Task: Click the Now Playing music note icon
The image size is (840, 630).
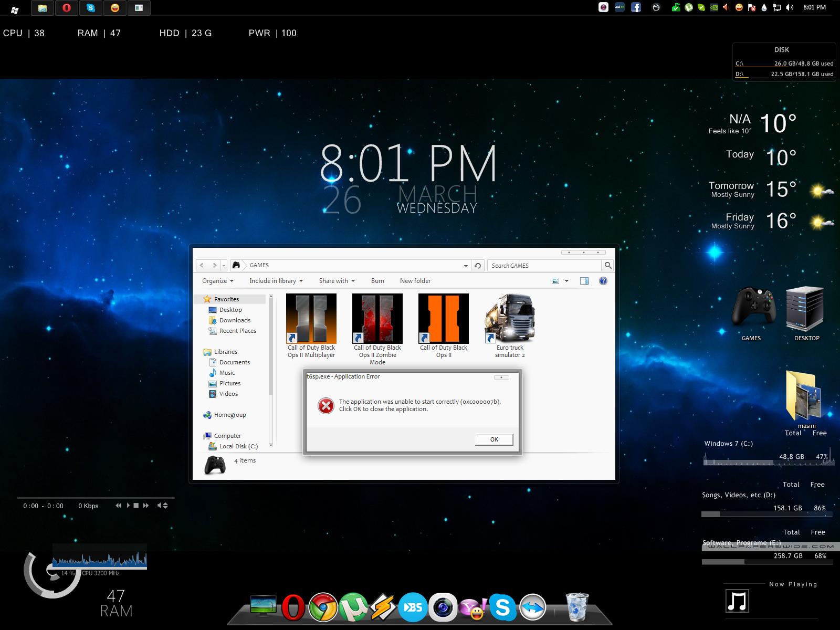Action: point(737,601)
